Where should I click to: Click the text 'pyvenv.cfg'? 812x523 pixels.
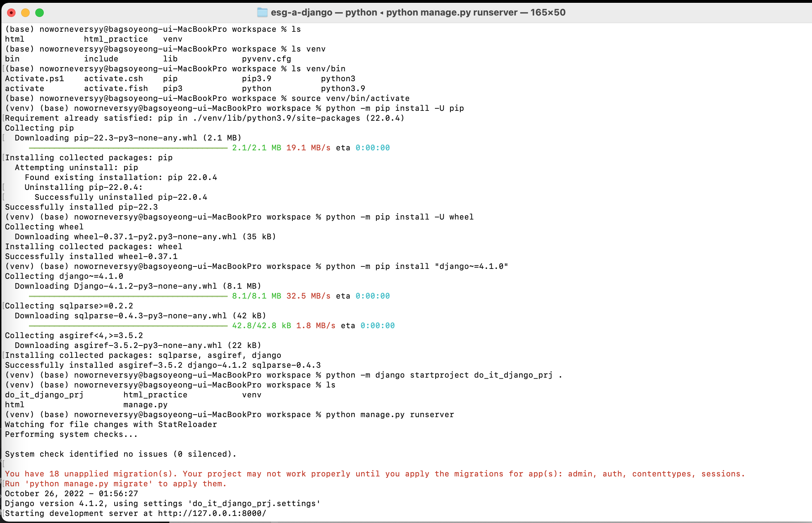pos(266,59)
